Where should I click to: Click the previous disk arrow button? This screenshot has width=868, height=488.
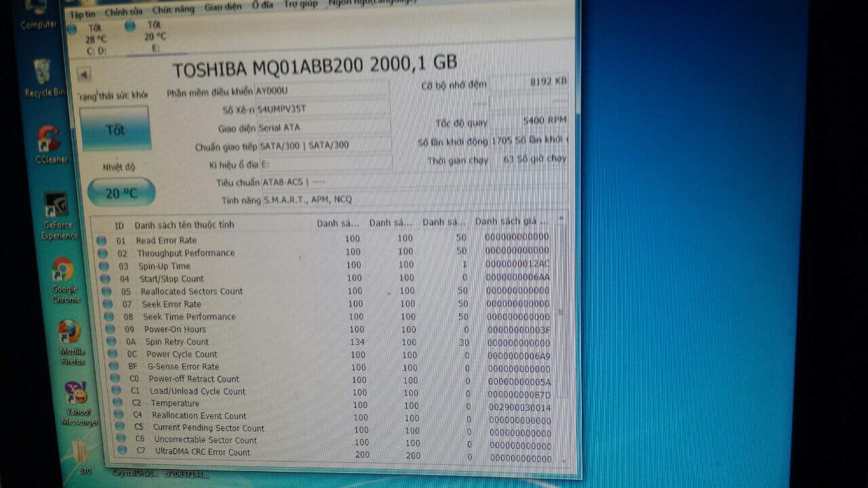tap(84, 75)
